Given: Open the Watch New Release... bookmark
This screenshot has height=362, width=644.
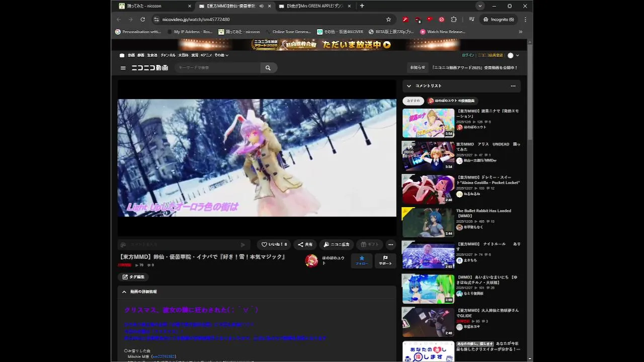Looking at the screenshot, I should 442,32.
